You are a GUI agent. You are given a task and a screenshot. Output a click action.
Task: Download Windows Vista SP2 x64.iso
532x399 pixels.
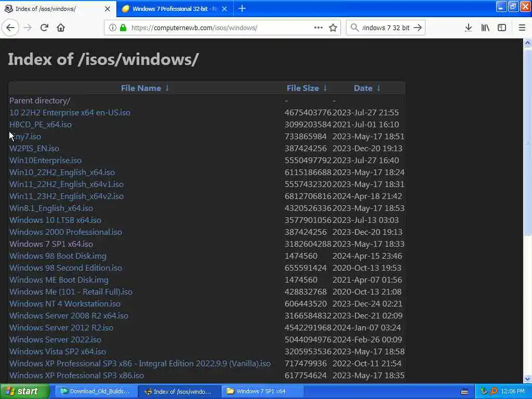58,352
